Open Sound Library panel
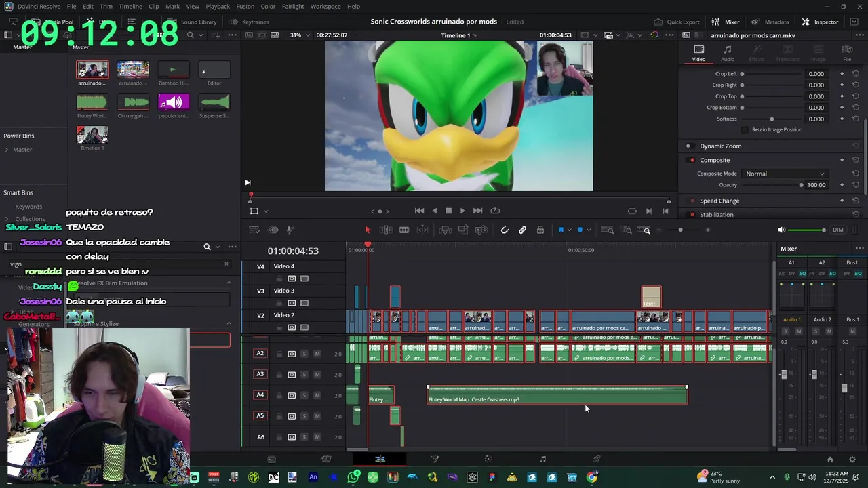The height and width of the screenshot is (488, 868). tap(193, 22)
